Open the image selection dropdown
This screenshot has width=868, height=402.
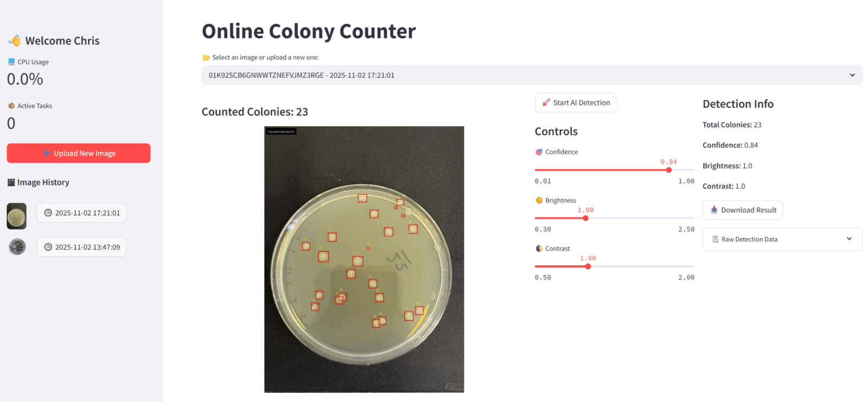pos(532,75)
